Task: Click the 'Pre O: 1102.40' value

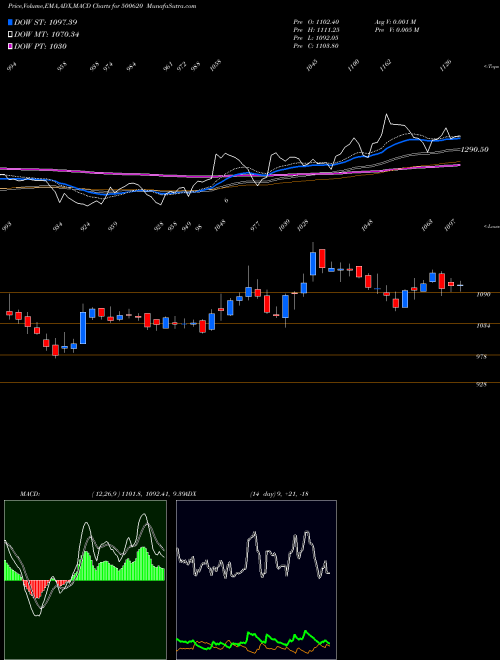Action: [316, 22]
